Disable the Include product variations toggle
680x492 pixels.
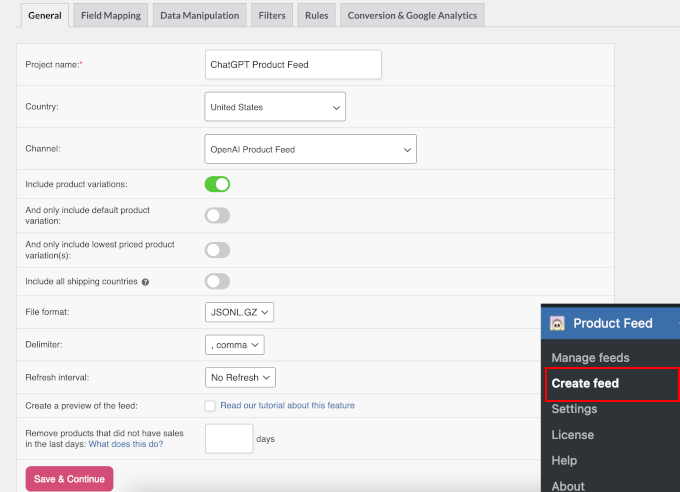click(x=217, y=184)
